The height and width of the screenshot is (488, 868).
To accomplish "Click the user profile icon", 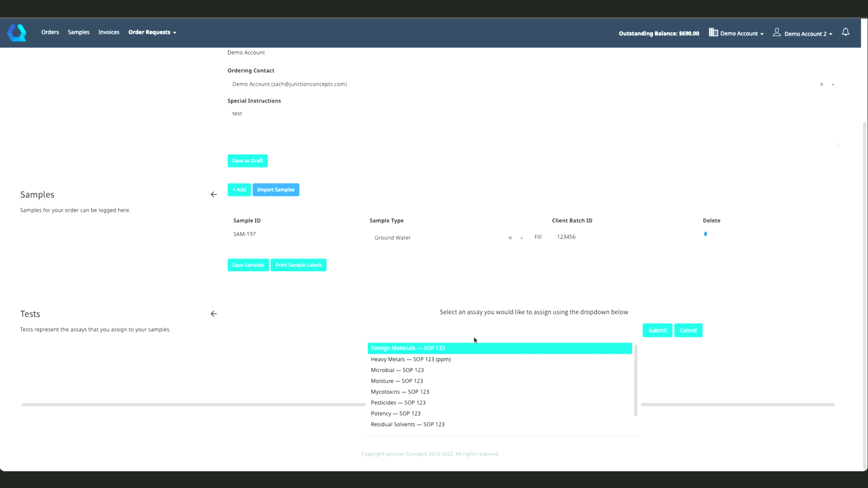I will pyautogui.click(x=777, y=32).
